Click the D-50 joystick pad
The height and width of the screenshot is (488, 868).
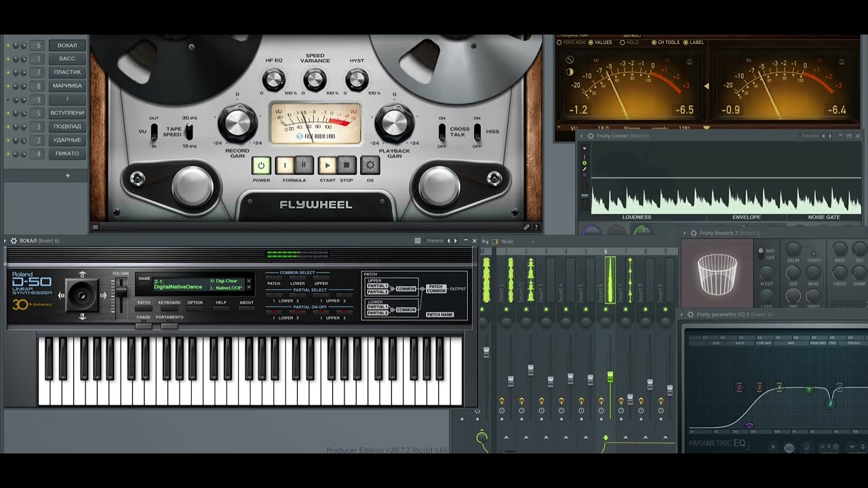(82, 296)
